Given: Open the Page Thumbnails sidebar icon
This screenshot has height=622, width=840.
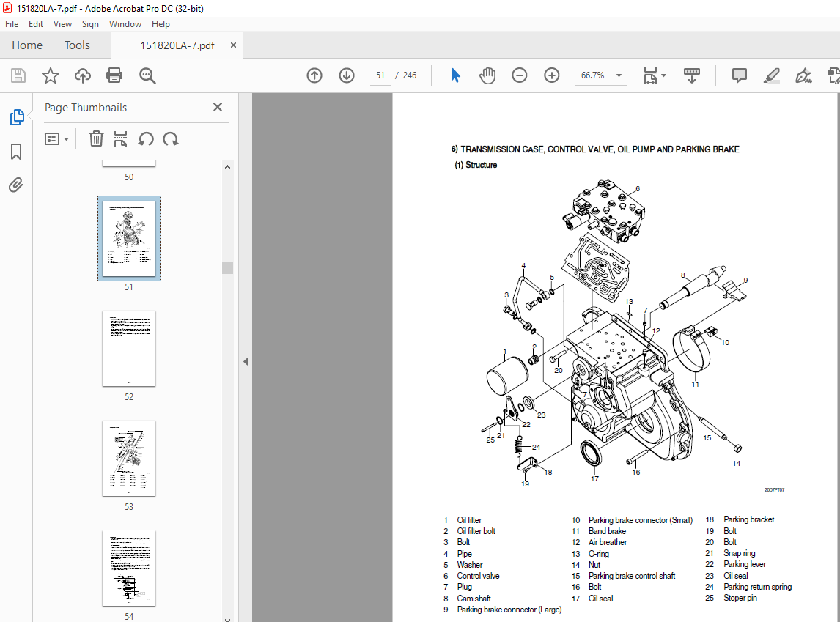Looking at the screenshot, I should pos(17,117).
